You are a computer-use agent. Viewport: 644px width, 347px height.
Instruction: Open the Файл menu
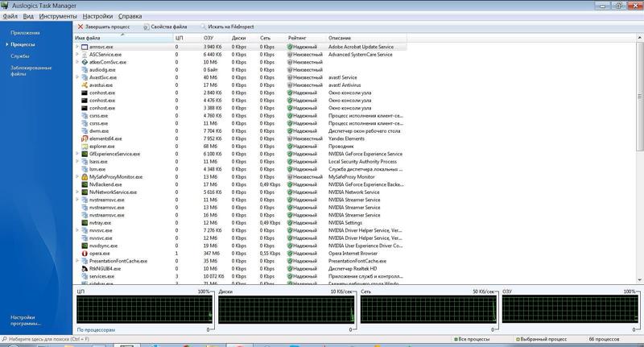[x=10, y=16]
